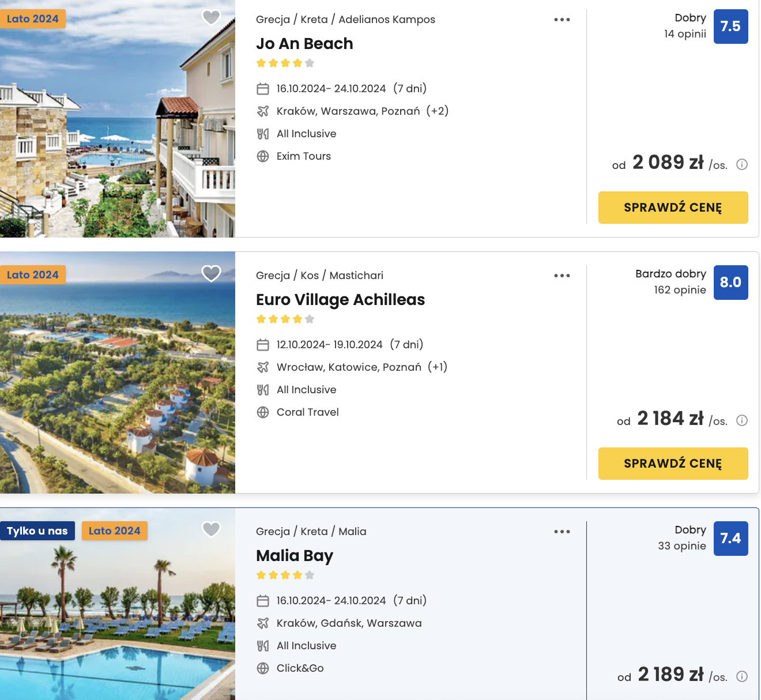Image resolution: width=761 pixels, height=700 pixels.
Task: Open the Euro Village Achilleas hotel title
Action: click(340, 300)
